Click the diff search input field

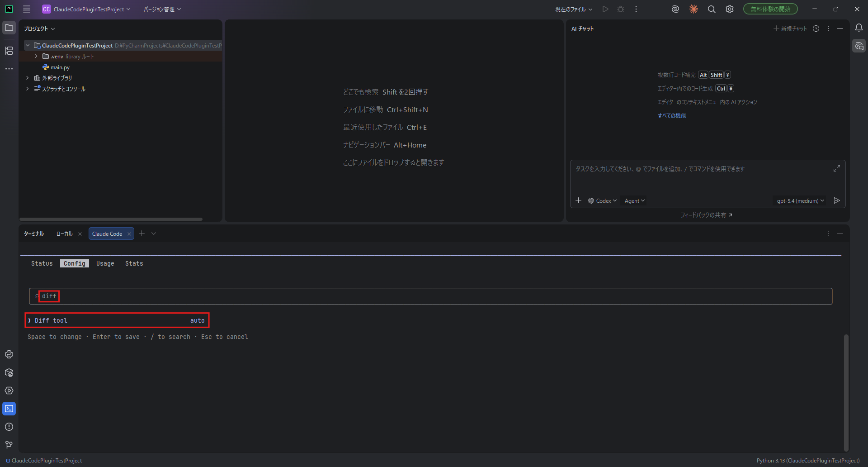click(429, 296)
